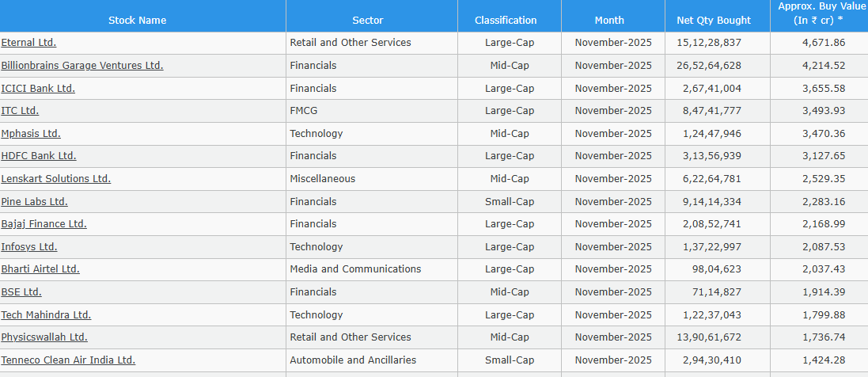Click the Infosys Ltd. link
This screenshot has width=868, height=377.
click(29, 247)
